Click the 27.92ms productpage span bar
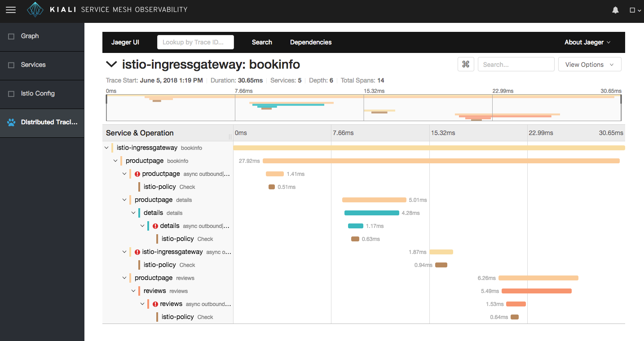Image resolution: width=644 pixels, height=341 pixels. coord(441,161)
